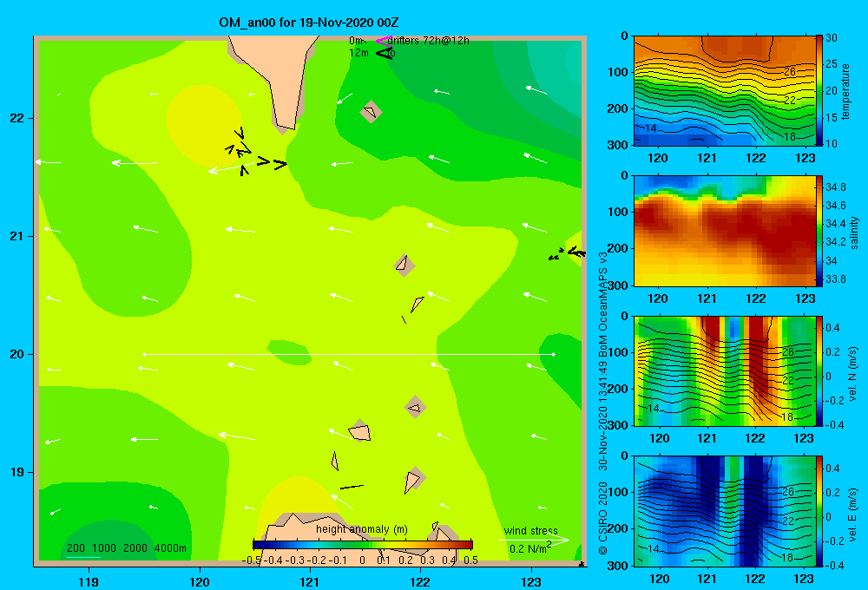Click the magenta 0m drifter legend arrow
868x590 pixels.
(384, 41)
